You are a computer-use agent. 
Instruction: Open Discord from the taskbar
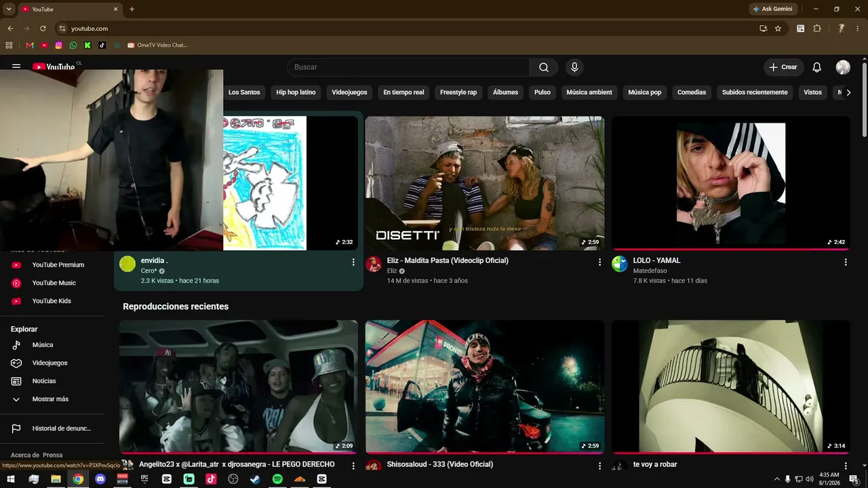tap(100, 479)
